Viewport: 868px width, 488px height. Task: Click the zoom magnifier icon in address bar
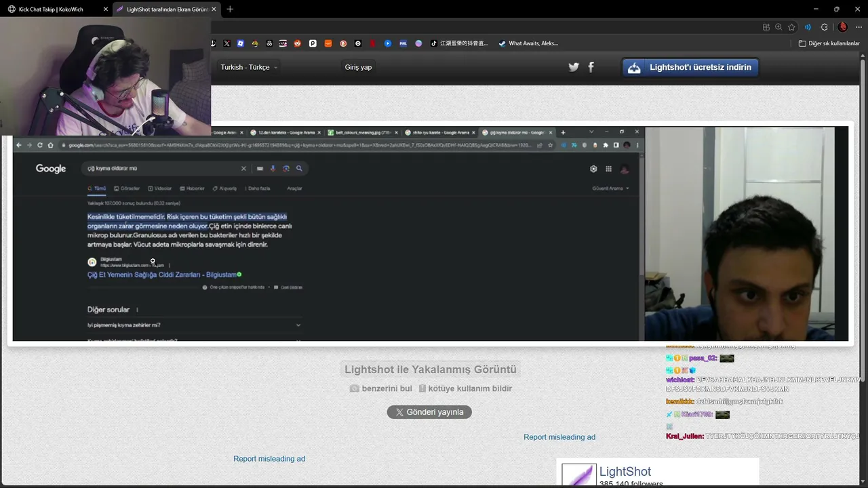point(778,27)
